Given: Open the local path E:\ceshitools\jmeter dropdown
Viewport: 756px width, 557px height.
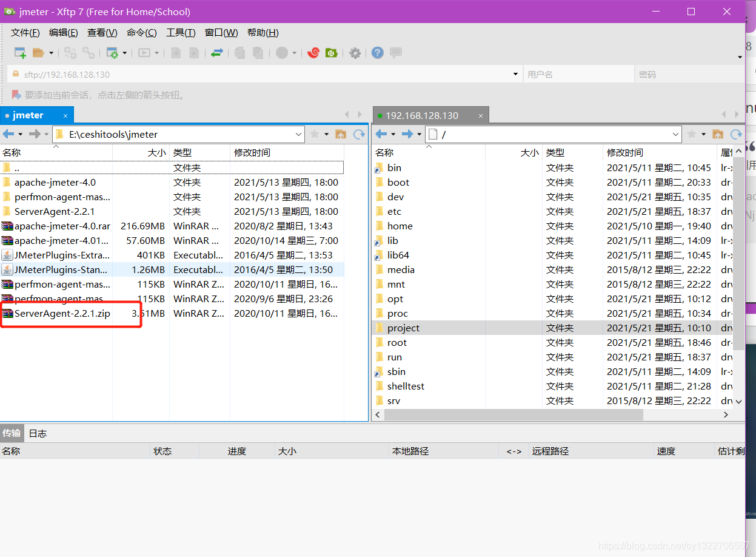Looking at the screenshot, I should [x=298, y=134].
